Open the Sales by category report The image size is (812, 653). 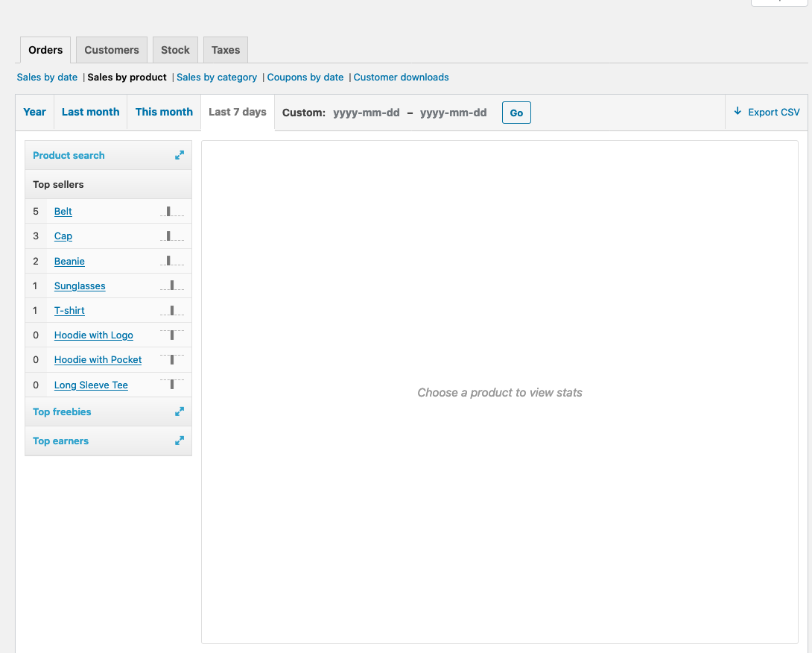coord(217,77)
